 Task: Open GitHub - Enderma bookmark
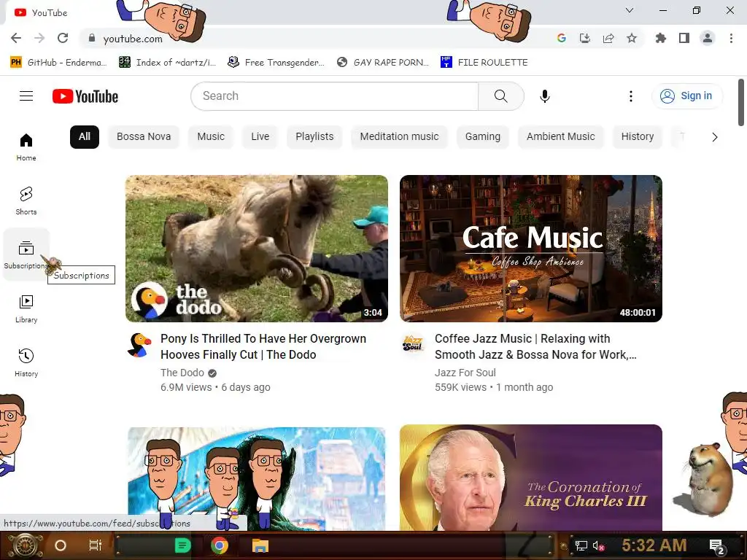(58, 63)
